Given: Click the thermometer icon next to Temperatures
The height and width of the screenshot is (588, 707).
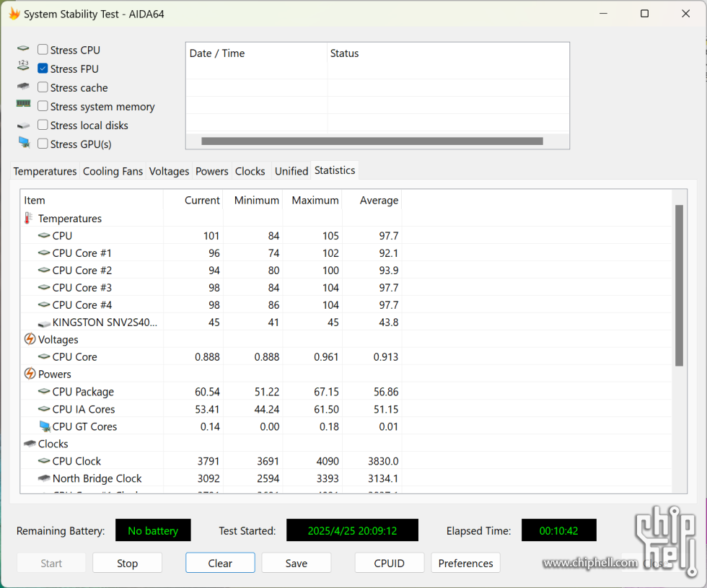Looking at the screenshot, I should pyautogui.click(x=28, y=218).
